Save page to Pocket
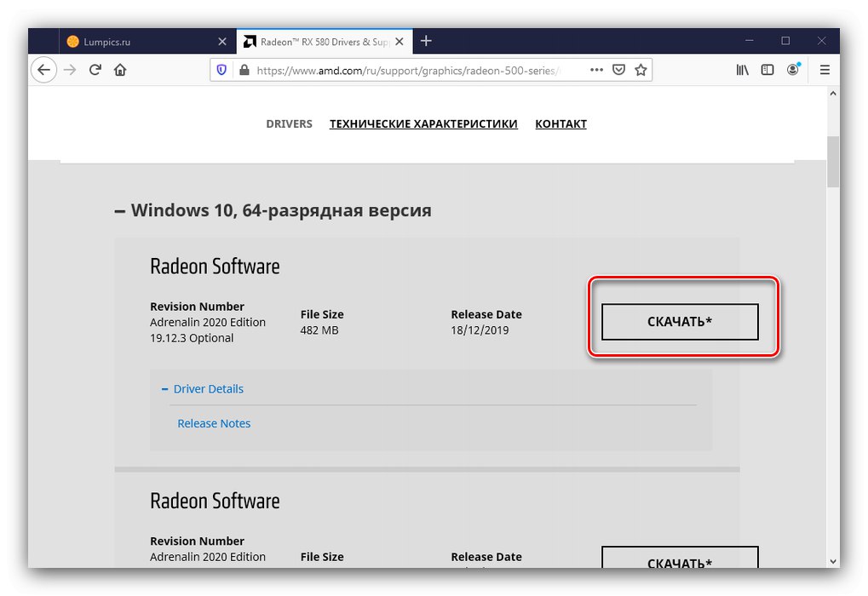 (619, 70)
